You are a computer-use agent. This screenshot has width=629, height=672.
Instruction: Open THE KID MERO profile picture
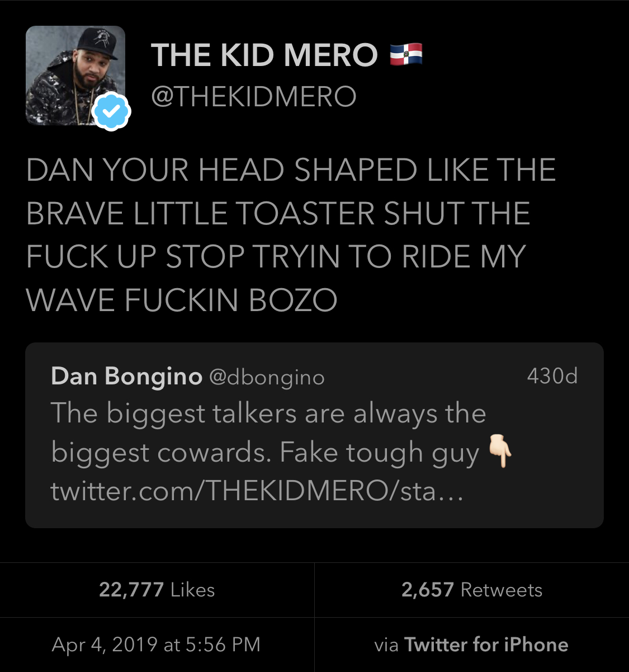[x=75, y=76]
